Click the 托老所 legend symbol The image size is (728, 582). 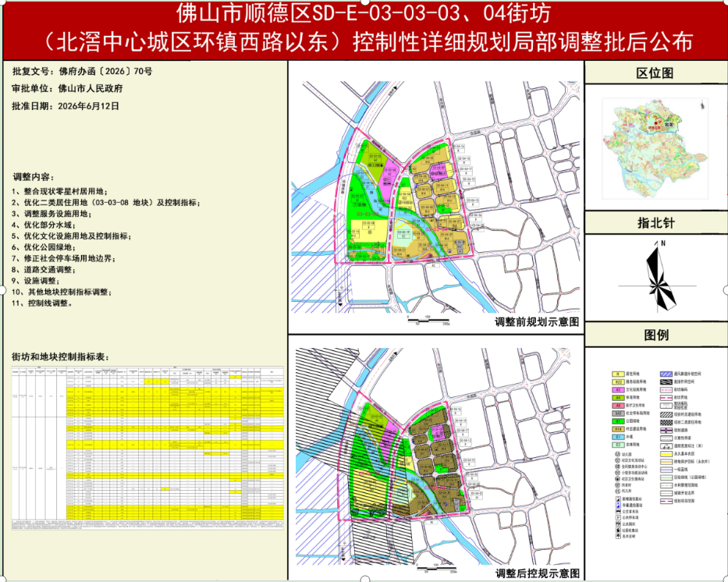[x=617, y=485]
